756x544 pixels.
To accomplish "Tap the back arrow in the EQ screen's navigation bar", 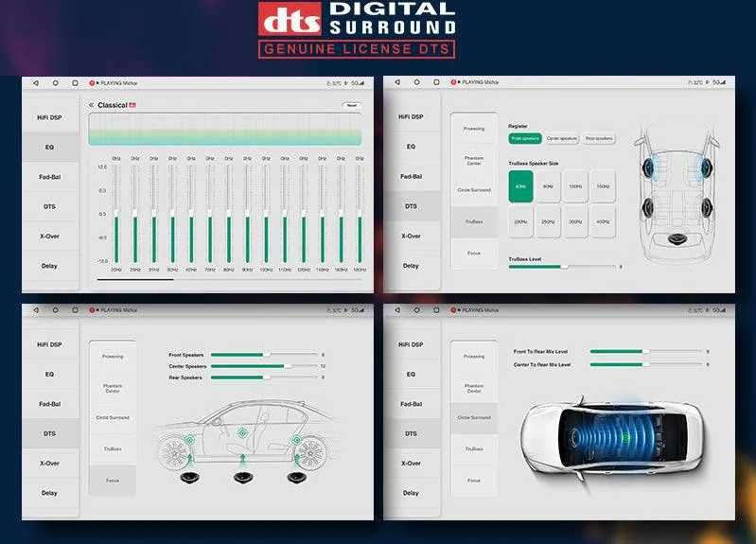I will (36, 83).
